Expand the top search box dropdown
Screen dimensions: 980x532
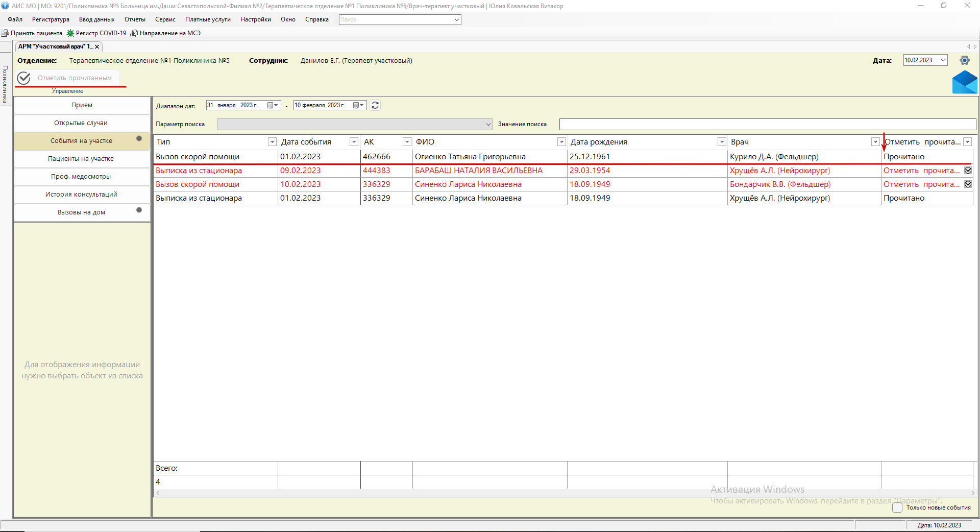(x=456, y=19)
